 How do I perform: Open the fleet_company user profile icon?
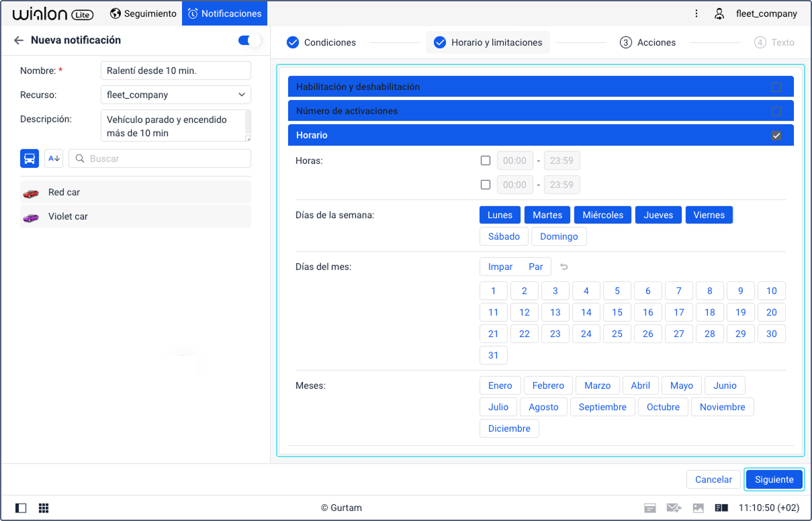coord(719,13)
